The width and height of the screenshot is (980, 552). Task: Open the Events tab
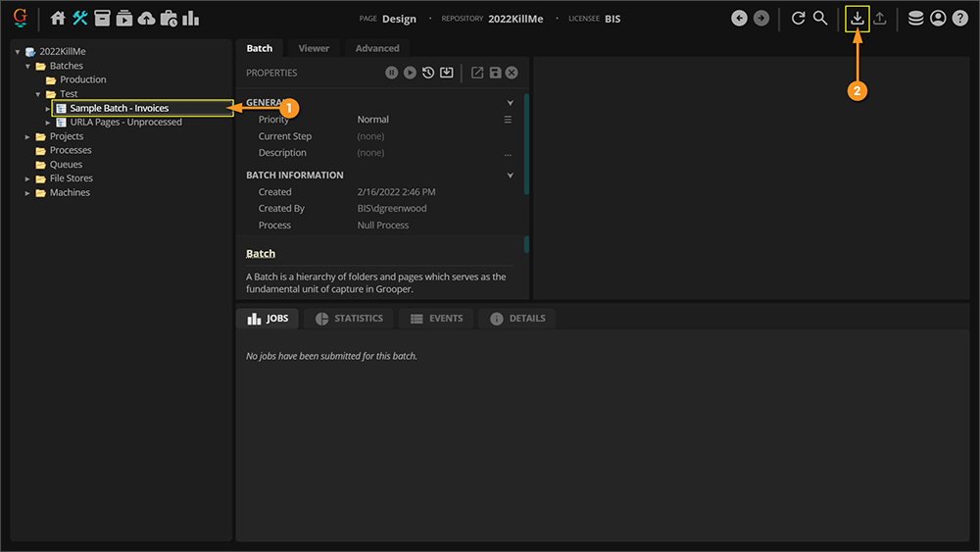[x=436, y=319]
